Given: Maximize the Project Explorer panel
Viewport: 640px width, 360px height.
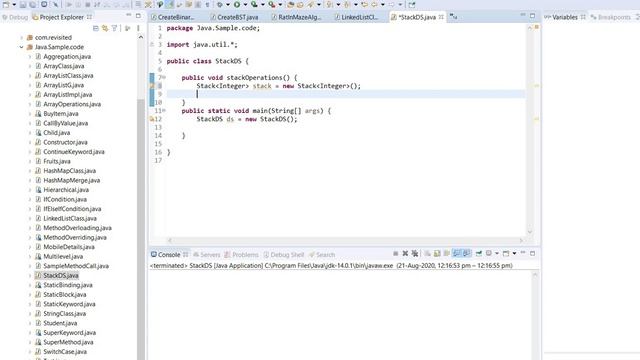Looking at the screenshot, I should [x=138, y=16].
